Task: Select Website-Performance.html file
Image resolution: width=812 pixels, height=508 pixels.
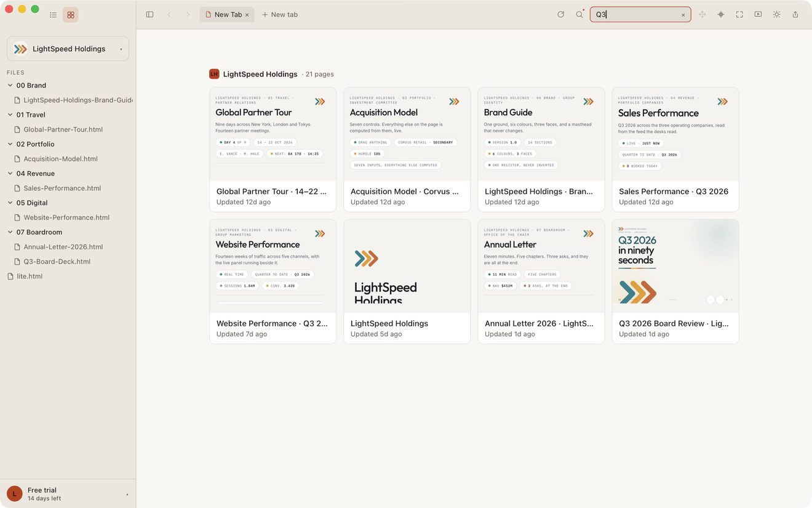Action: (66, 217)
